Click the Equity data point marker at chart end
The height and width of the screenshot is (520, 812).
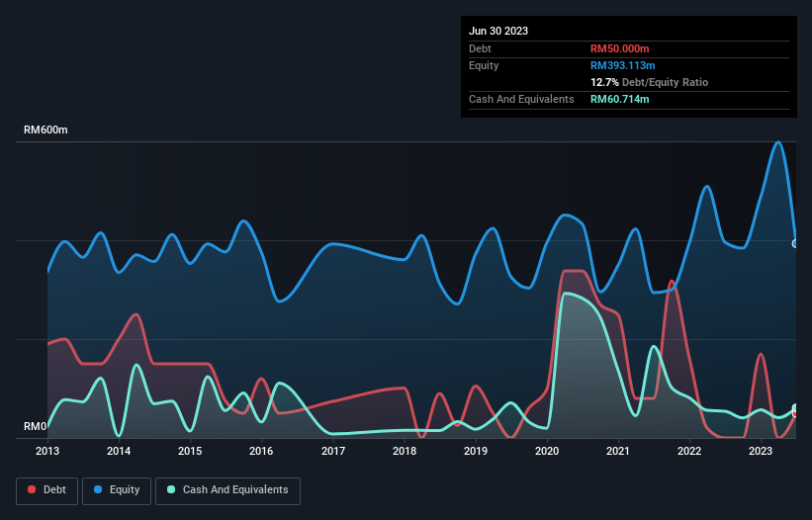795,244
